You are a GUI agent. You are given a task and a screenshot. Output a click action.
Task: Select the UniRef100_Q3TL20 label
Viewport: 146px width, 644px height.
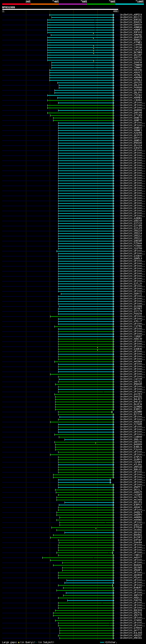tap(131, 284)
